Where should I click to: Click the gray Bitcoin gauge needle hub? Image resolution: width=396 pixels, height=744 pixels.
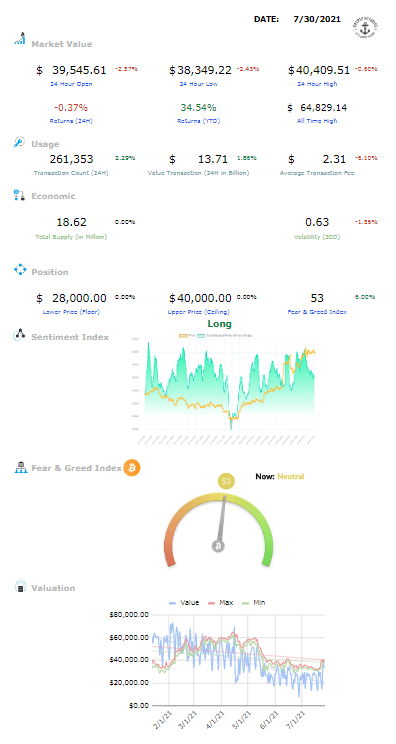[x=218, y=546]
